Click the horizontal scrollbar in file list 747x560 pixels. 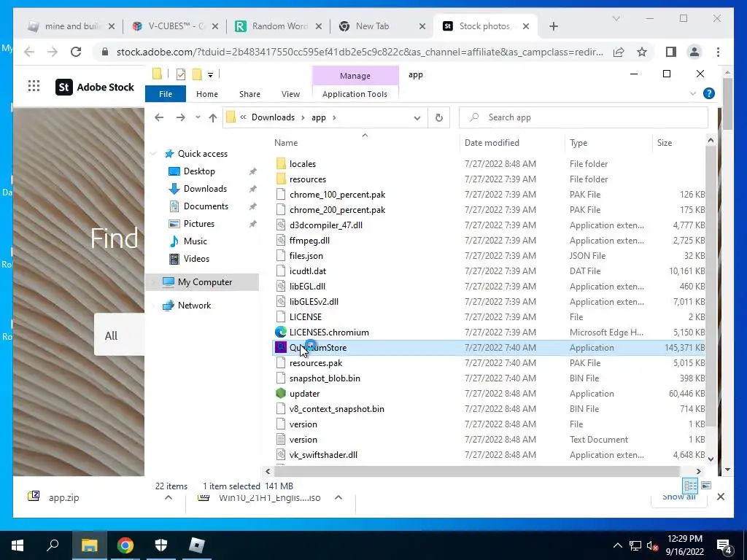point(476,471)
